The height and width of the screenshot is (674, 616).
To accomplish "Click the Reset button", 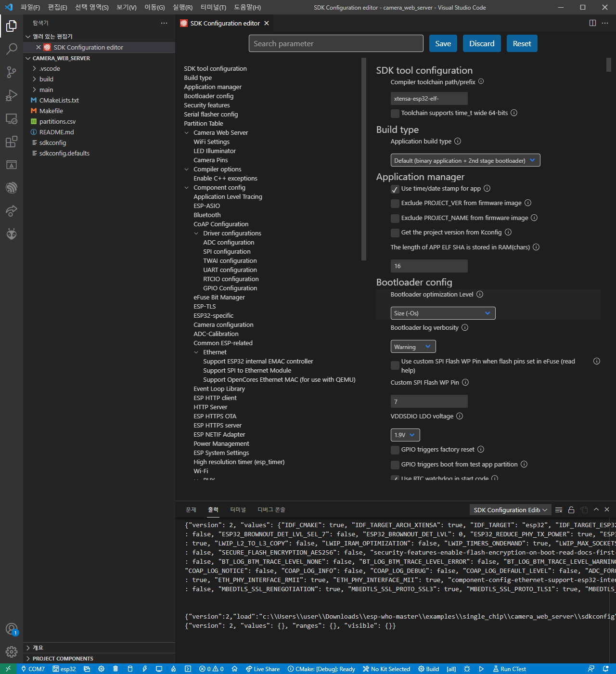I will click(x=522, y=43).
